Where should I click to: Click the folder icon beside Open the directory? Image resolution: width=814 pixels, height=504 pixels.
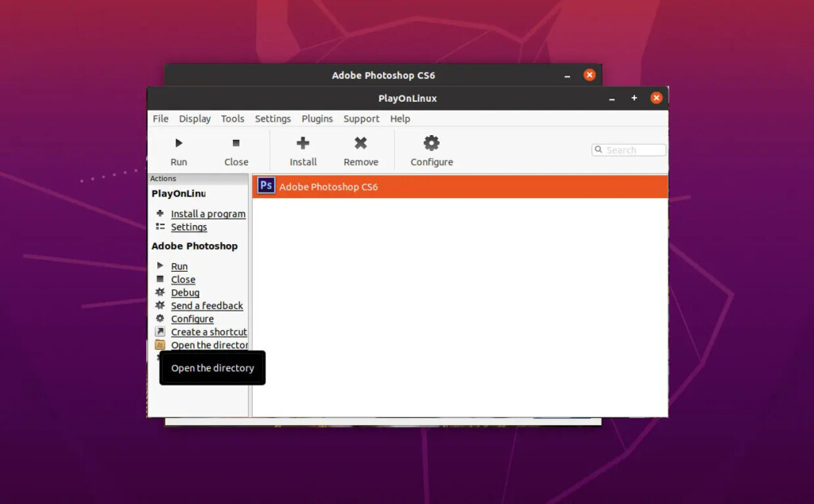(x=160, y=345)
